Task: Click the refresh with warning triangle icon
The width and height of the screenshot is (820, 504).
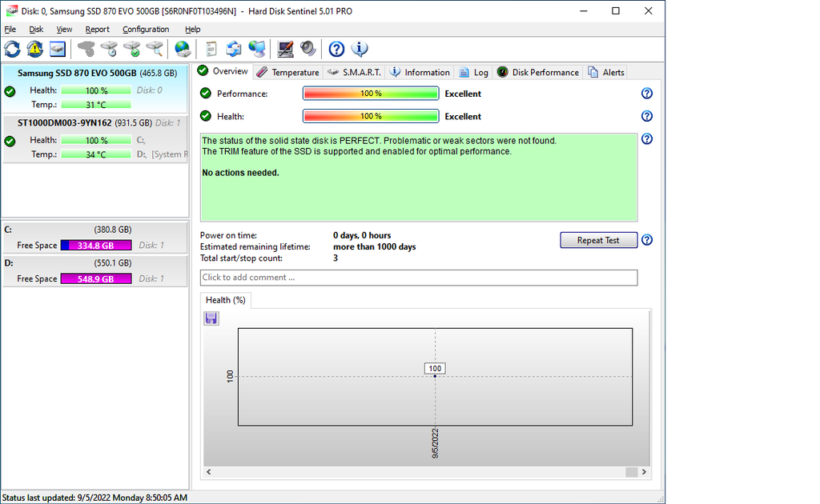Action: click(x=35, y=49)
